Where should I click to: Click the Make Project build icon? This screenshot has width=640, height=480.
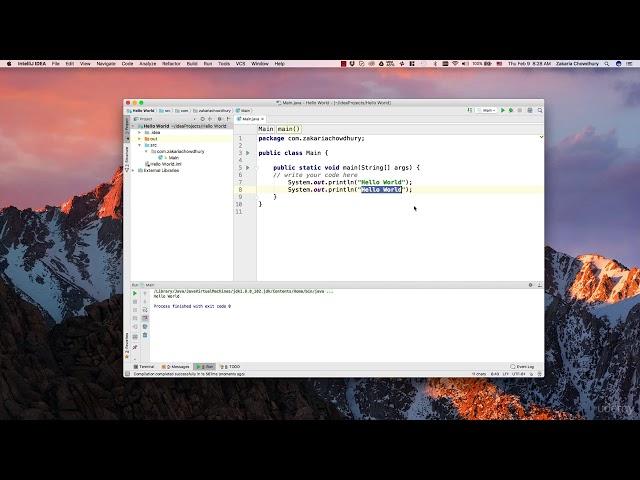coord(469,111)
